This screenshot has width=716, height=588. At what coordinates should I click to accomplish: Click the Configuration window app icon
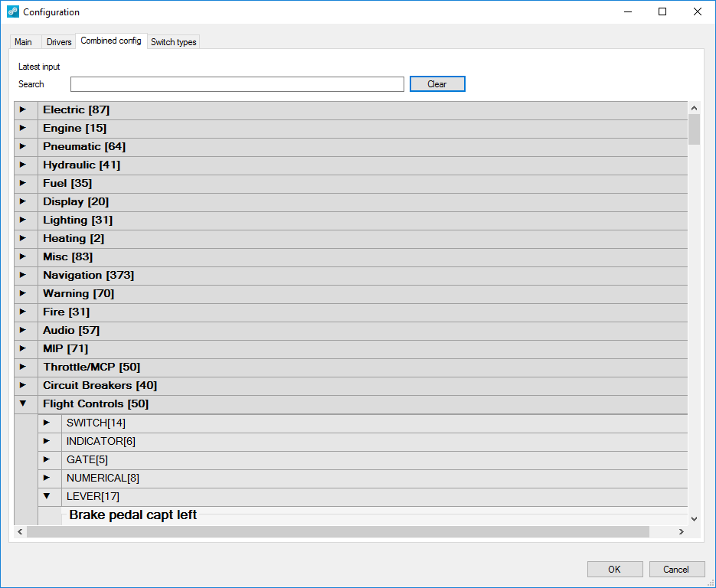click(13, 12)
